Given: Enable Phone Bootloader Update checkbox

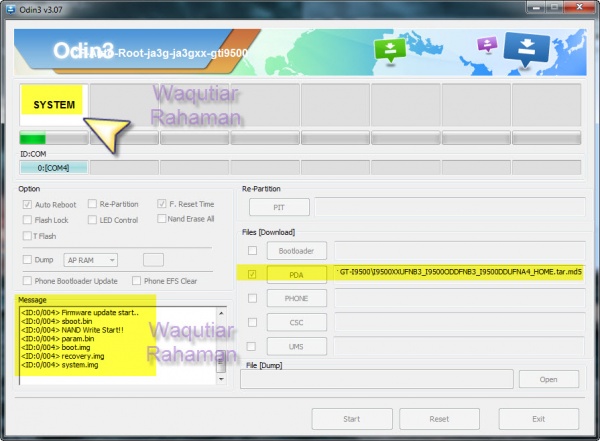Looking at the screenshot, I should point(27,281).
